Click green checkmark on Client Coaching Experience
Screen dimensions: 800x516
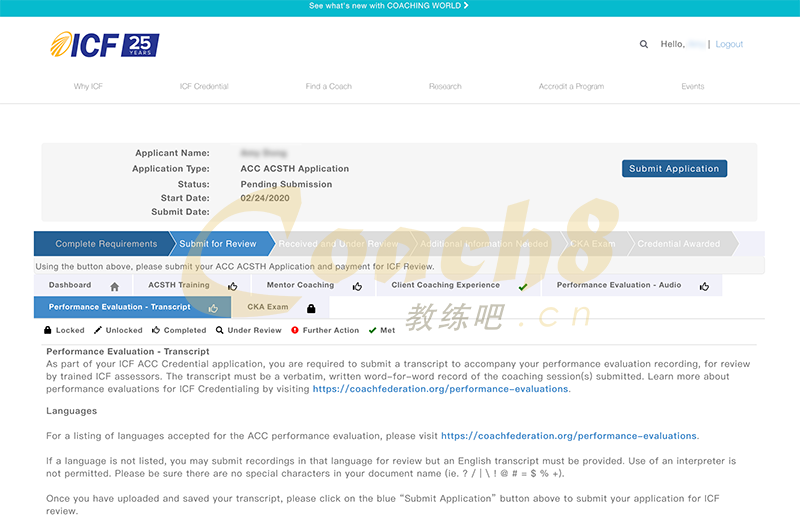coord(523,286)
